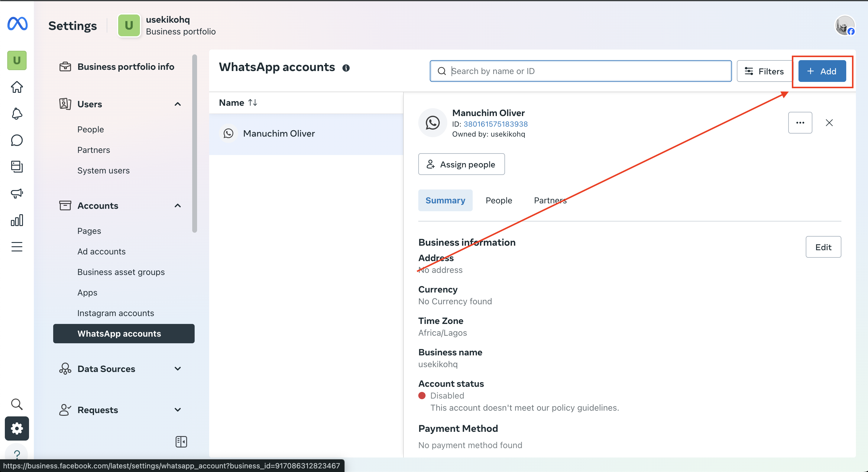Open the Home icon in the sidebar

coord(17,87)
